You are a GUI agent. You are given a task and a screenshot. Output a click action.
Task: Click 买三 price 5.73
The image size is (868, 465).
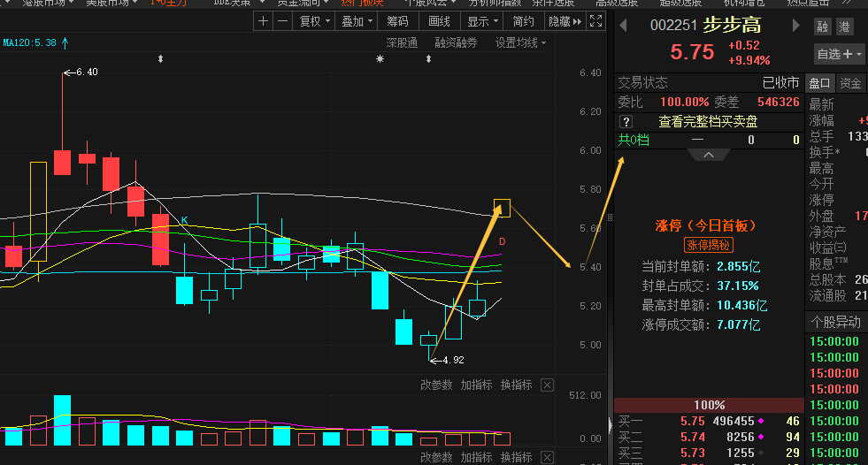click(x=693, y=453)
